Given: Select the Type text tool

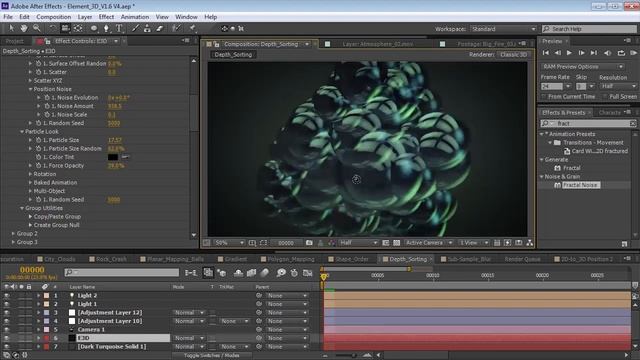Looking at the screenshot, I should [119, 28].
